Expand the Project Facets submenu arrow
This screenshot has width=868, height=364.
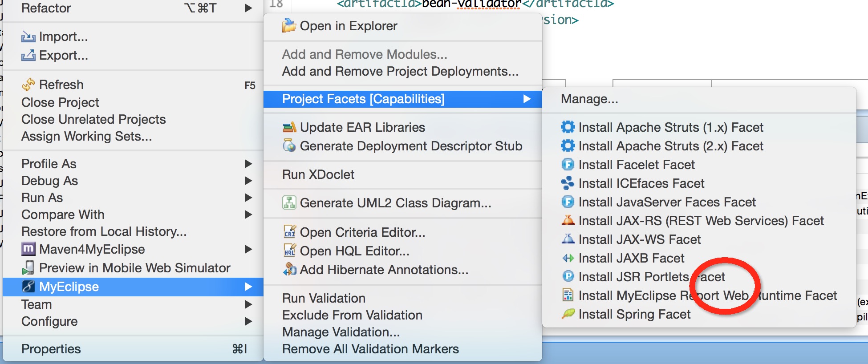527,99
